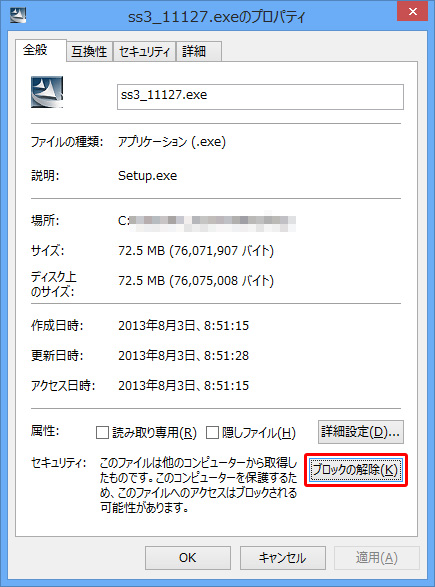Click the access time beside アクセス日時
This screenshot has width=435, height=587.
183,386
